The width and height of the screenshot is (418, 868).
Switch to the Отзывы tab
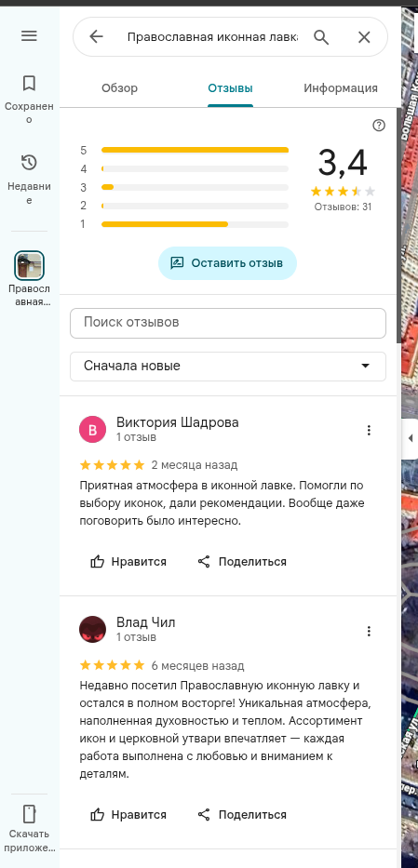point(230,88)
